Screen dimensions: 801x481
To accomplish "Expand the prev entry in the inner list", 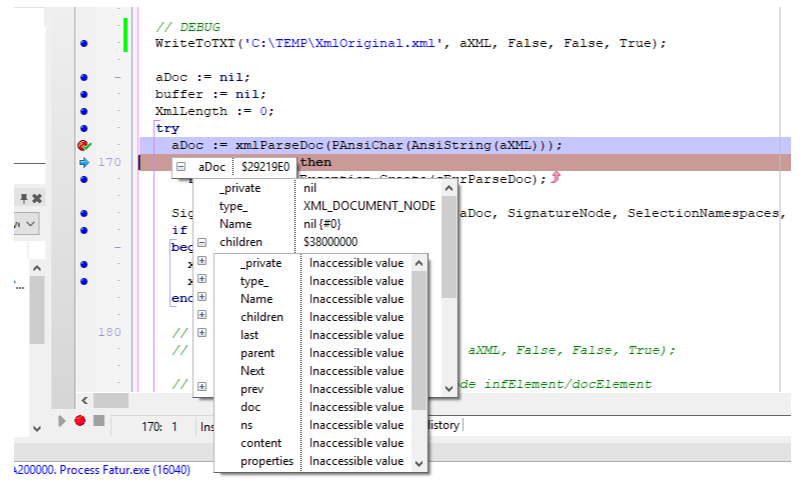I will (x=202, y=387).
